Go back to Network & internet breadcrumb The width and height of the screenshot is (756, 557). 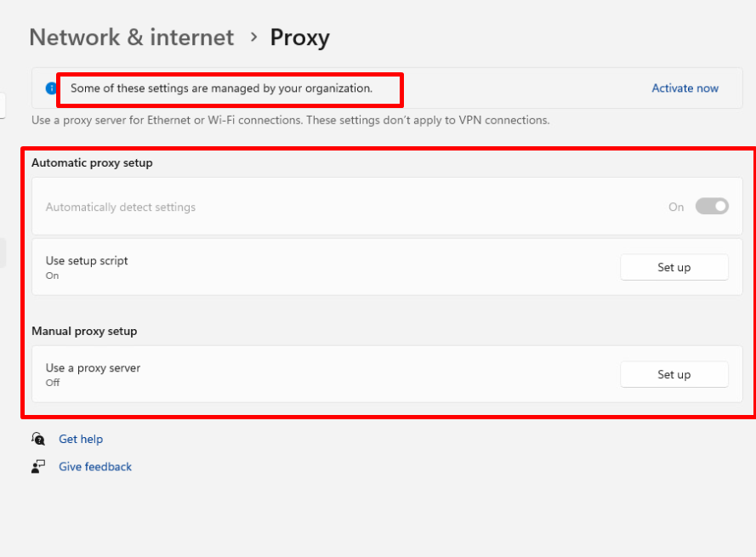click(132, 37)
